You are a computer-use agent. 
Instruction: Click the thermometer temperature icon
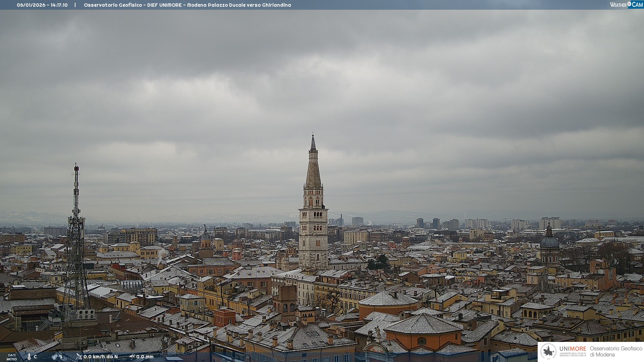[29, 357]
